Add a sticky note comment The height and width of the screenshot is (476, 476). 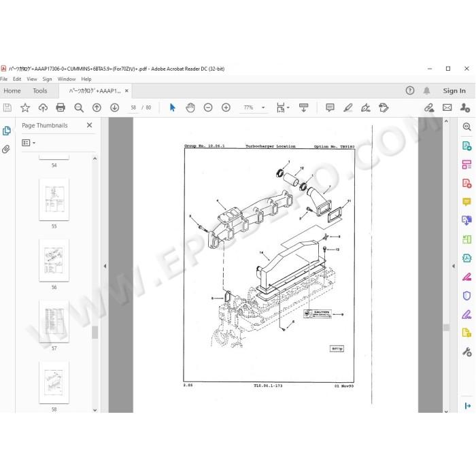pos(330,107)
